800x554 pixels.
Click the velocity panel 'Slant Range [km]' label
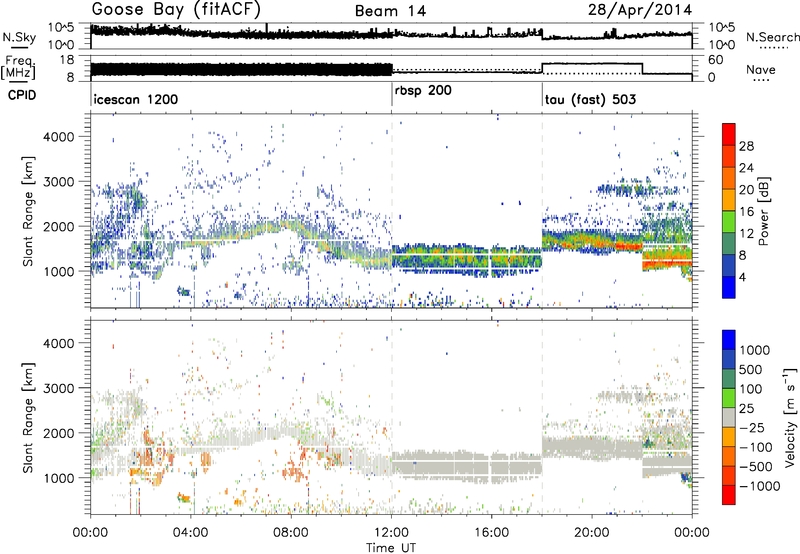point(28,417)
